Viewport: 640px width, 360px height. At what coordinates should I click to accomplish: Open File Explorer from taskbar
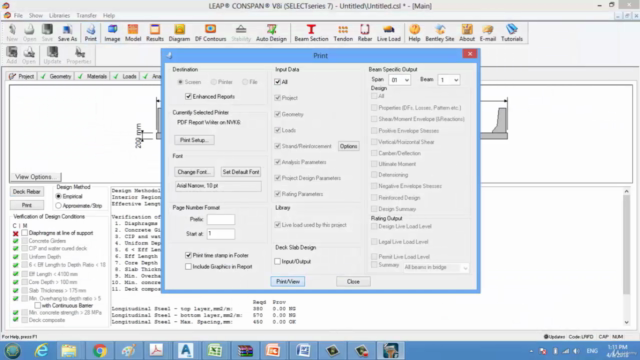[x=69, y=351]
